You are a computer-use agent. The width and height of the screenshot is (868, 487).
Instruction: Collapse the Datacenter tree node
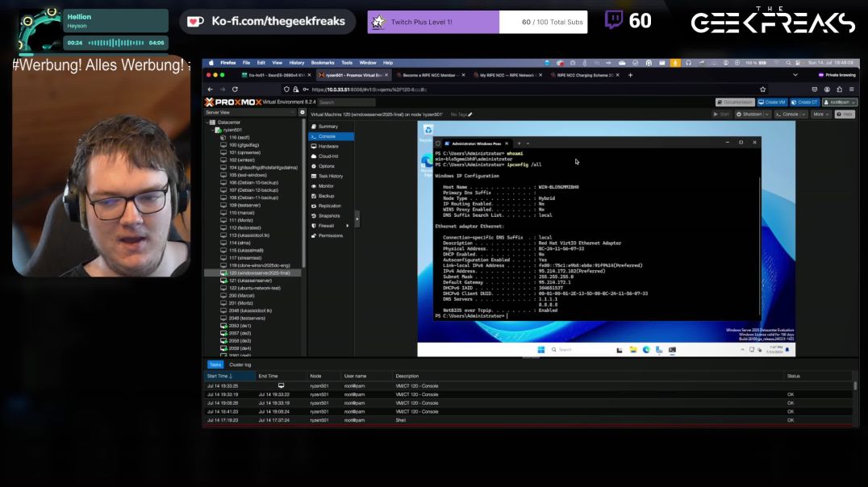pos(208,123)
